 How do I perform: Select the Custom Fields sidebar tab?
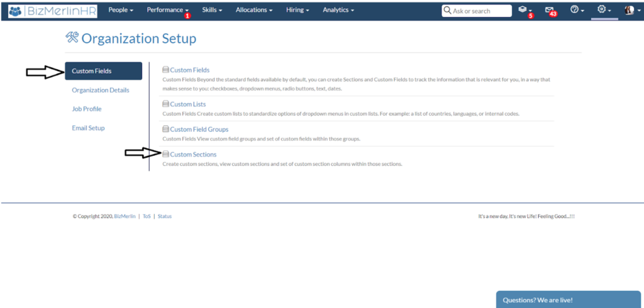pos(104,71)
